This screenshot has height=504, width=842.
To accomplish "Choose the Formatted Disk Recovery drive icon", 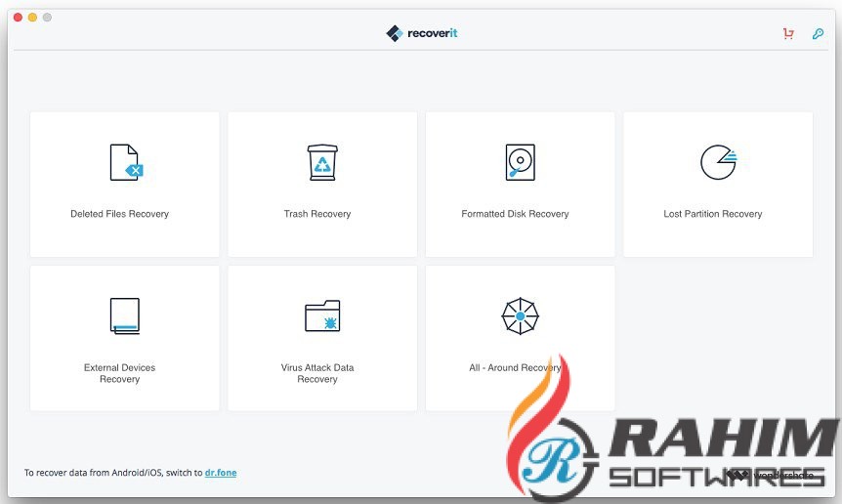I will pos(520,162).
